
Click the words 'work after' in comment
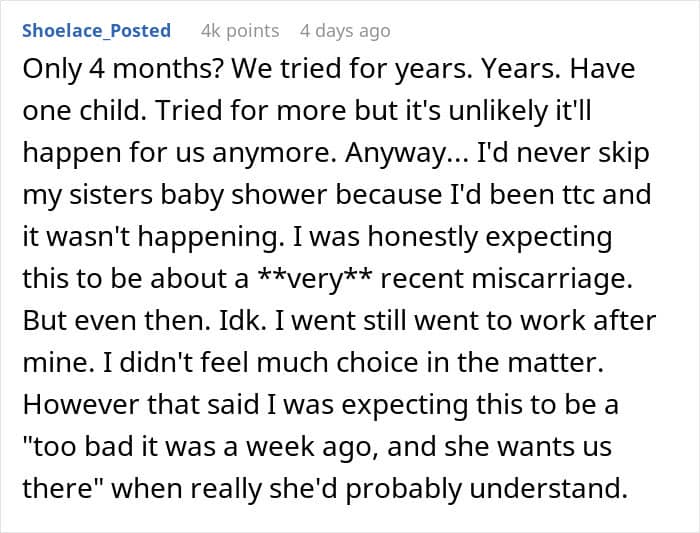click(588, 321)
